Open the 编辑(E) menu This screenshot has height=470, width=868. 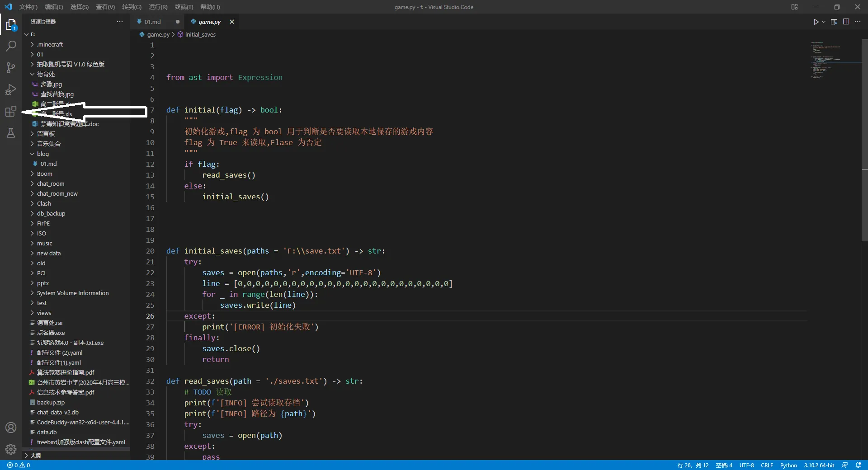[54, 7]
